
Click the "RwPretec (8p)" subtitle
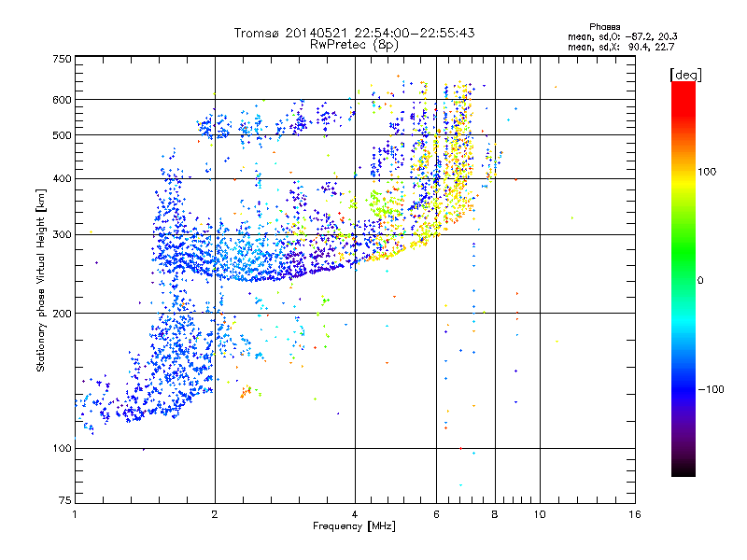tap(354, 45)
